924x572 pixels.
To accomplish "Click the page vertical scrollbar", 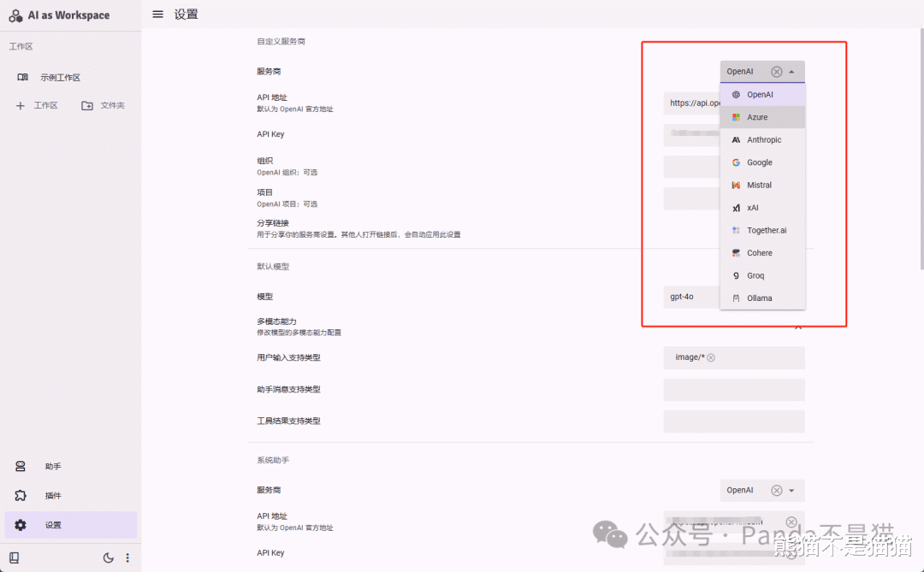I will 921,147.
